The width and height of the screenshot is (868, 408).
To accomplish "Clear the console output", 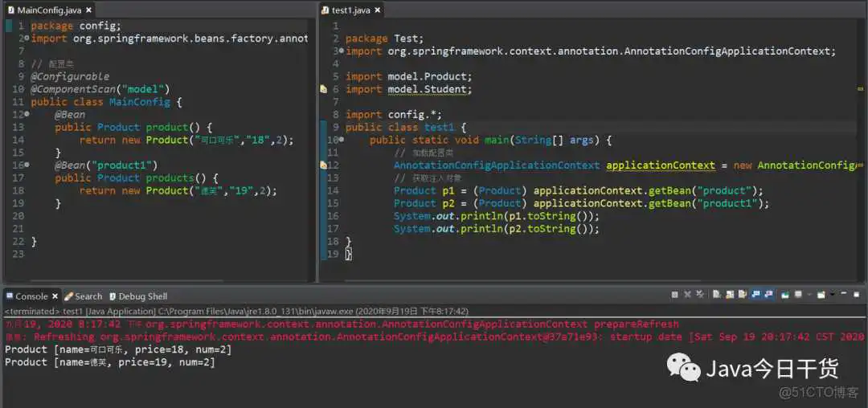I will [x=716, y=295].
